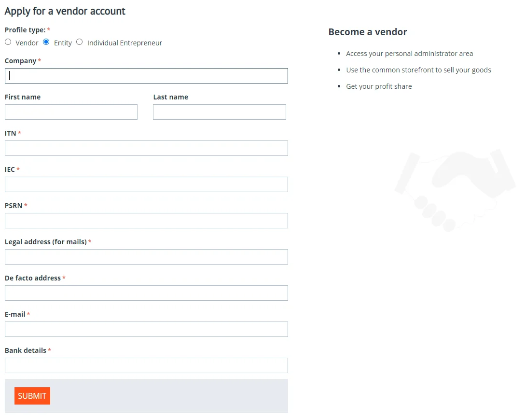Viewport: 525px width, 420px height.
Task: Click the Apply for a vendor account title
Action: [x=65, y=11]
